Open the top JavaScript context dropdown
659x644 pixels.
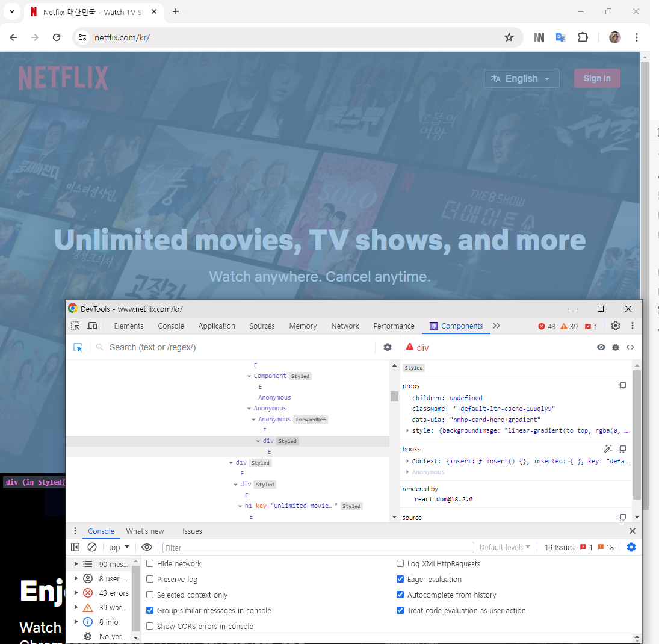point(119,547)
